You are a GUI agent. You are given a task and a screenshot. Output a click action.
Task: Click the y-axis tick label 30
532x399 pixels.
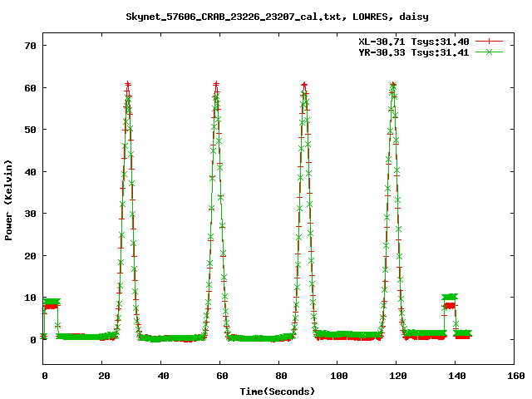tap(30, 214)
